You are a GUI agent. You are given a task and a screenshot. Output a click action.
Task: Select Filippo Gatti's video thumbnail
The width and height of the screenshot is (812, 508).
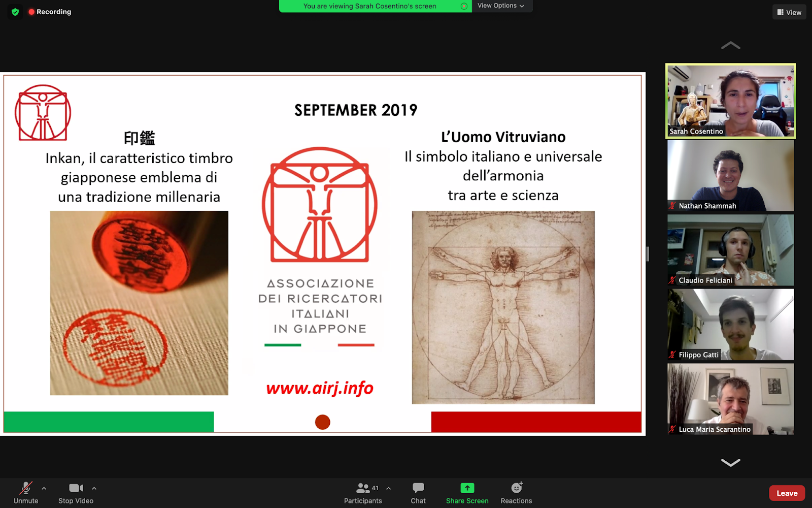click(x=731, y=325)
